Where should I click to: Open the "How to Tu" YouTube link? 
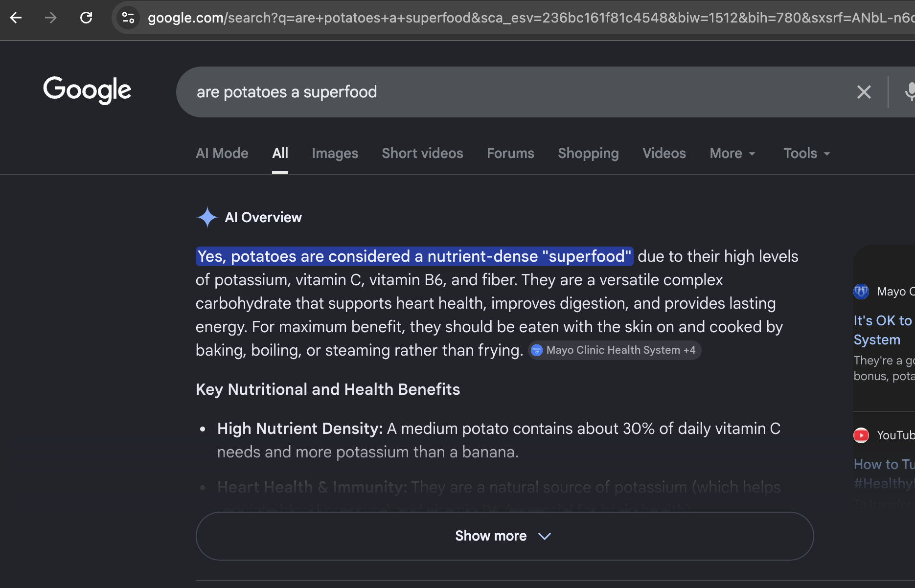[884, 474]
